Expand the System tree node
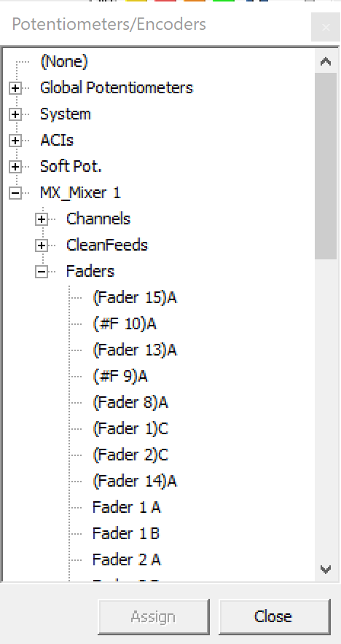This screenshot has width=341, height=644. click(x=15, y=114)
